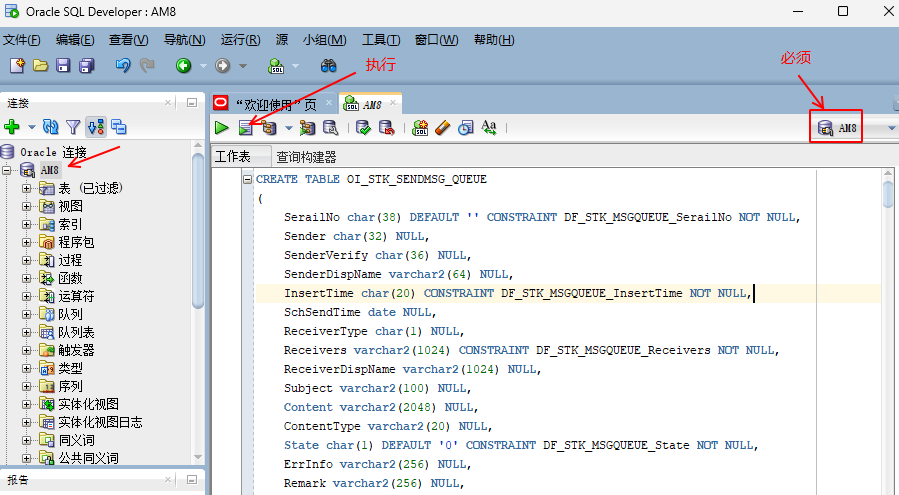The height and width of the screenshot is (495, 899).
Task: Click the Save All icon in main toolbar
Action: click(x=86, y=66)
